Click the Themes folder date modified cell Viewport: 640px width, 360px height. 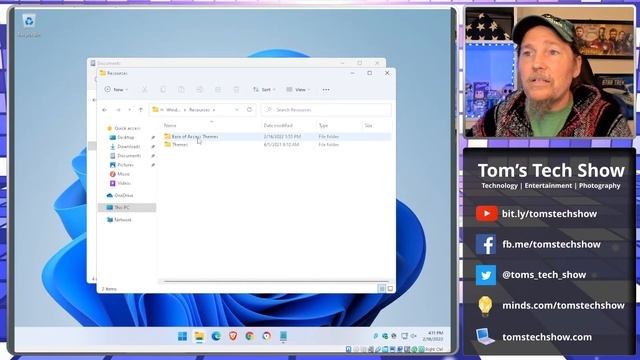[281, 144]
